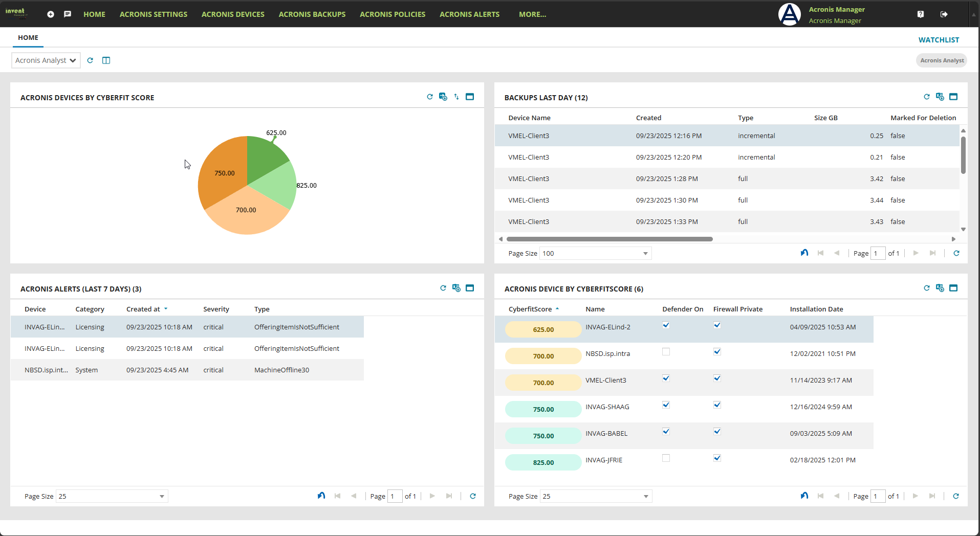Toggle Defender On checkbox for NBSD.isp.intra
980x536 pixels.
tap(666, 352)
